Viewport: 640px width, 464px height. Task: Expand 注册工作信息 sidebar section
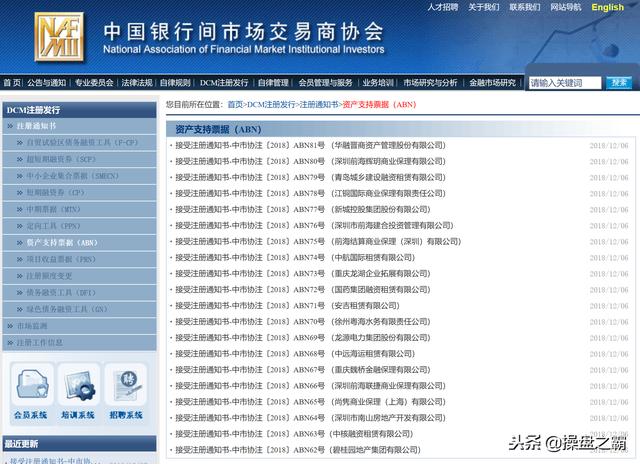(79, 343)
